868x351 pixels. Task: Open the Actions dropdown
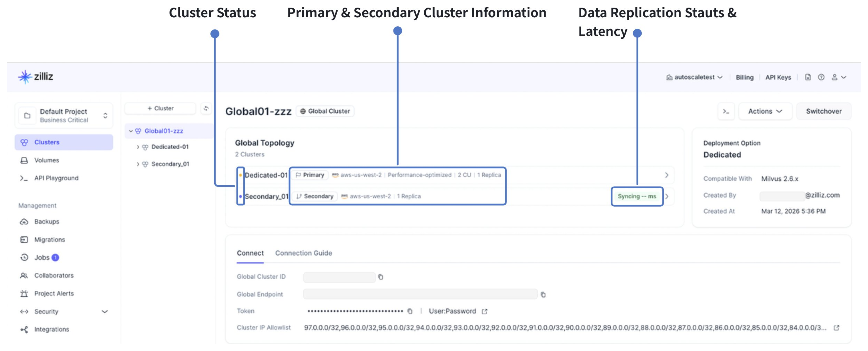tap(765, 111)
